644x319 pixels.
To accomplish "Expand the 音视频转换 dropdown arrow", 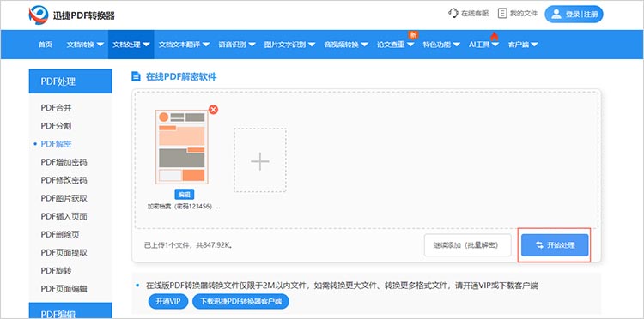I will (364, 45).
